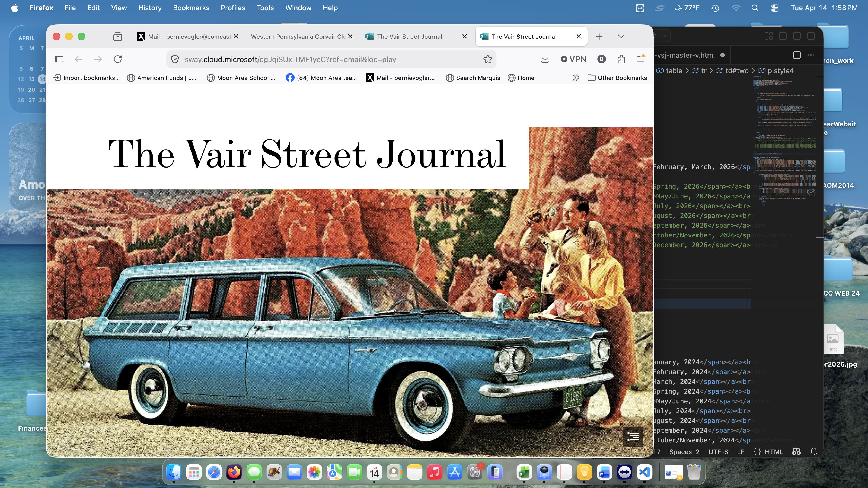Close the Western Pennsylvania Corvair Club tab
This screenshot has height=488, width=868.
[x=350, y=36]
